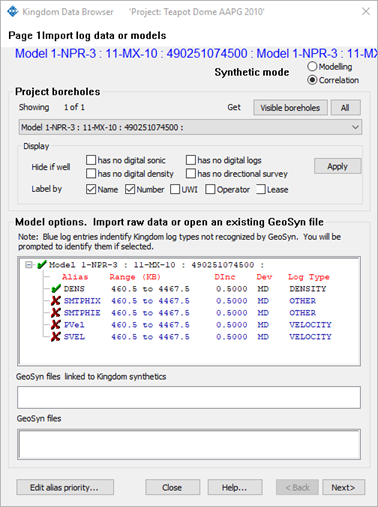This screenshot has width=378, height=507.
Task: Go to Next page
Action: pyautogui.click(x=343, y=487)
